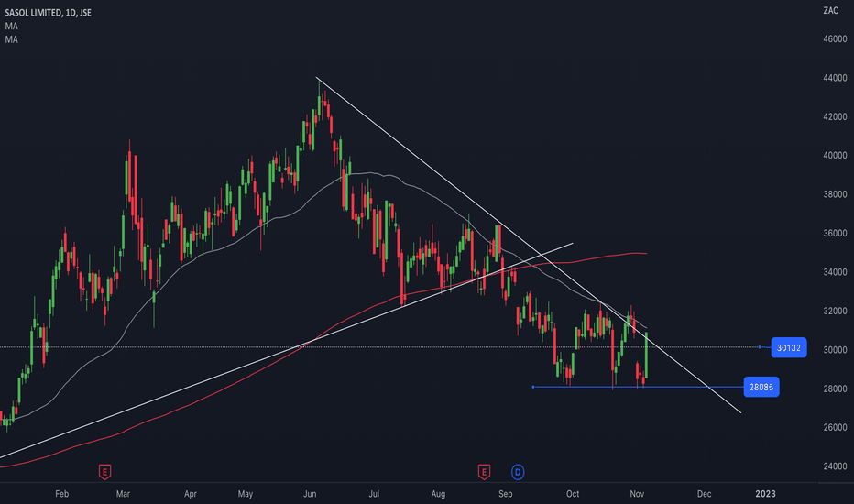Click the 40000 price axis value
The image size is (854, 504).
click(x=835, y=155)
